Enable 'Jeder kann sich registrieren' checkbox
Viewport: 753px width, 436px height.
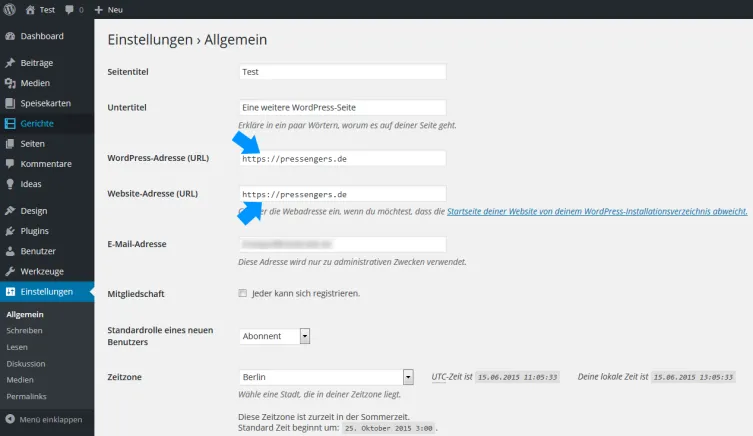243,293
